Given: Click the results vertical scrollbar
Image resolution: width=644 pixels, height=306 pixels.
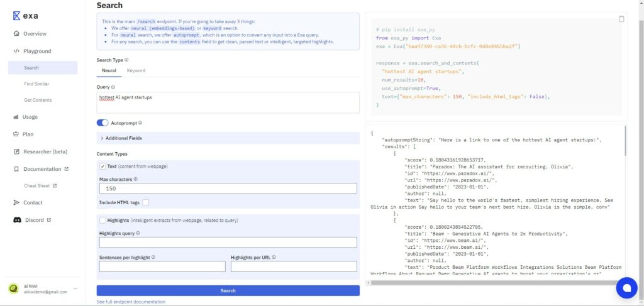Looking at the screenshot, I should click(626, 141).
